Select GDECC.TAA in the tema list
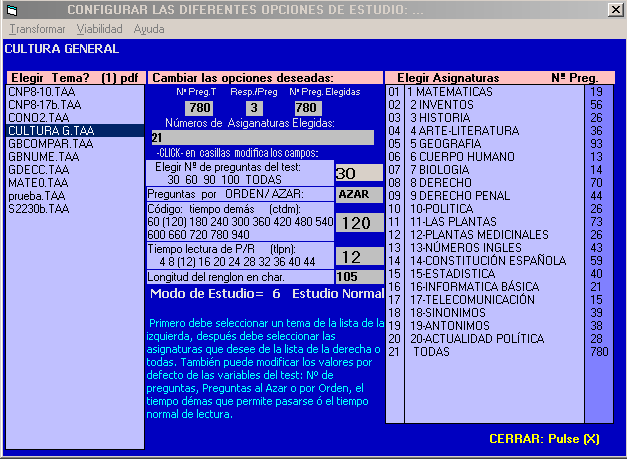The width and height of the screenshot is (627, 459). (x=75, y=170)
